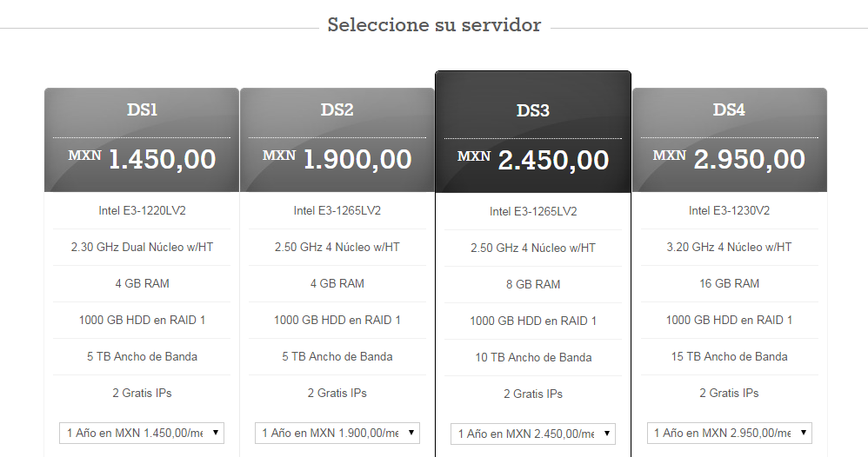Click the MXN 1.900,00 price

[x=337, y=159]
